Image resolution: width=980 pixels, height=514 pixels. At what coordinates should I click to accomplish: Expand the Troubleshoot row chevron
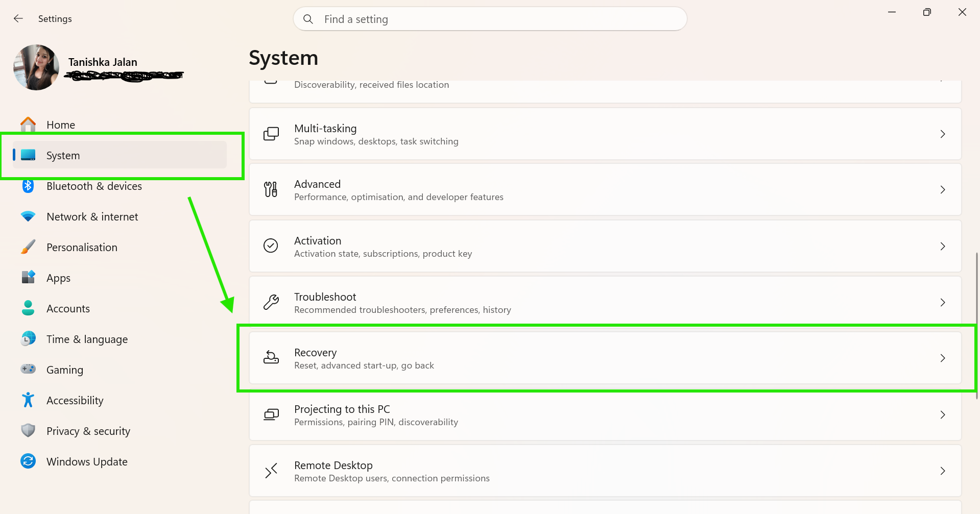(x=943, y=302)
